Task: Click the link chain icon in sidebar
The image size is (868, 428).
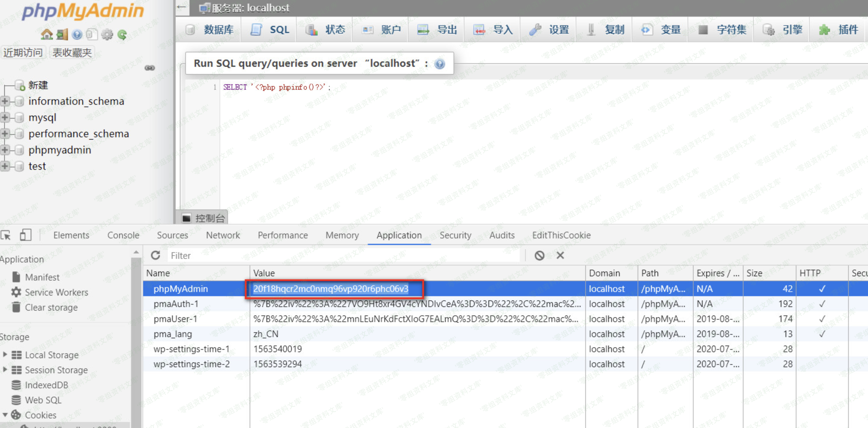Action: click(x=149, y=68)
